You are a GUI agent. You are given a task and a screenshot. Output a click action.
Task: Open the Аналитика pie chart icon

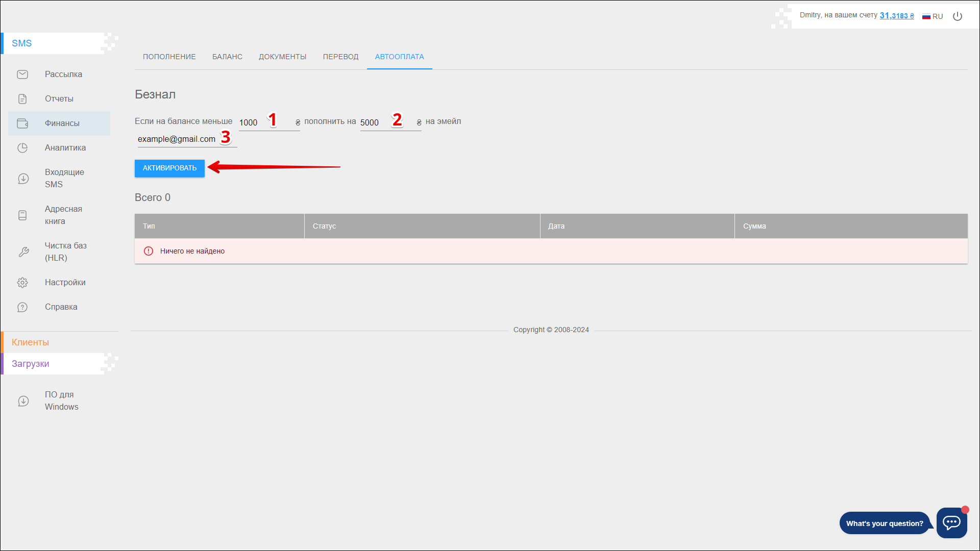22,148
